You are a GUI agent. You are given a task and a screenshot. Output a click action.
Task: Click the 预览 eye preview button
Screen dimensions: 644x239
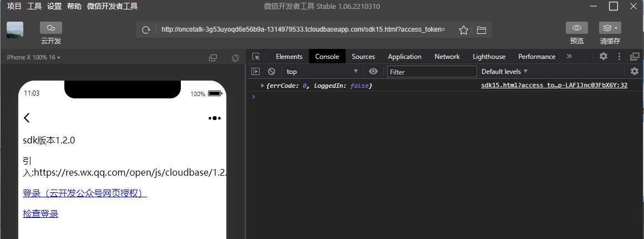[x=577, y=28]
